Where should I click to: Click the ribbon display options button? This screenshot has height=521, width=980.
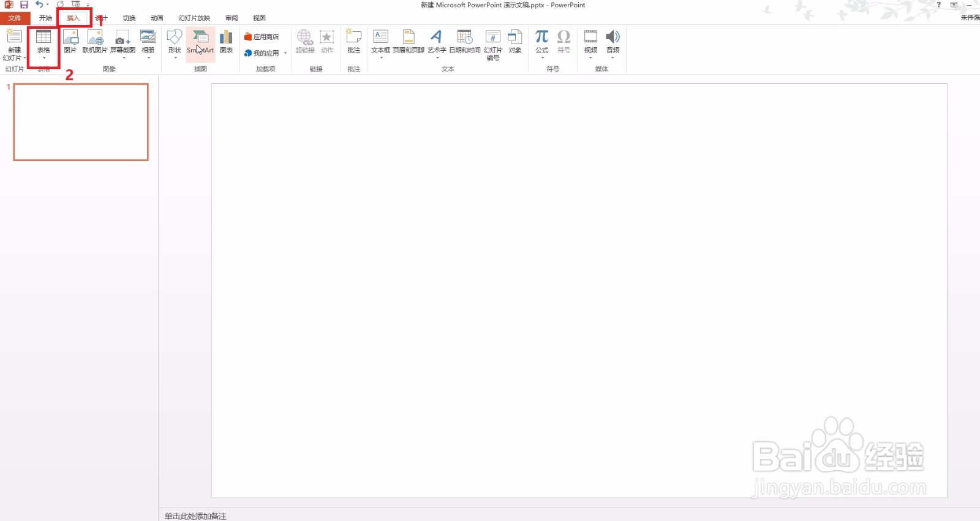[954, 4]
